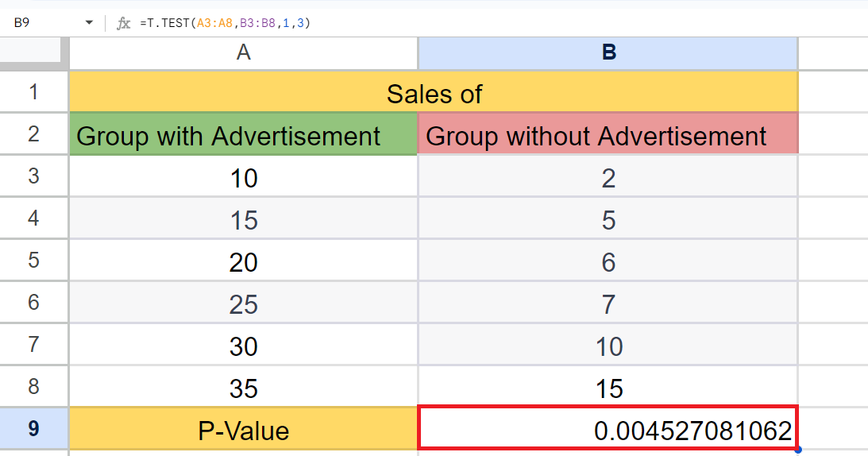Select the cell containing 35
The height and width of the screenshot is (456, 868).
[x=244, y=386]
